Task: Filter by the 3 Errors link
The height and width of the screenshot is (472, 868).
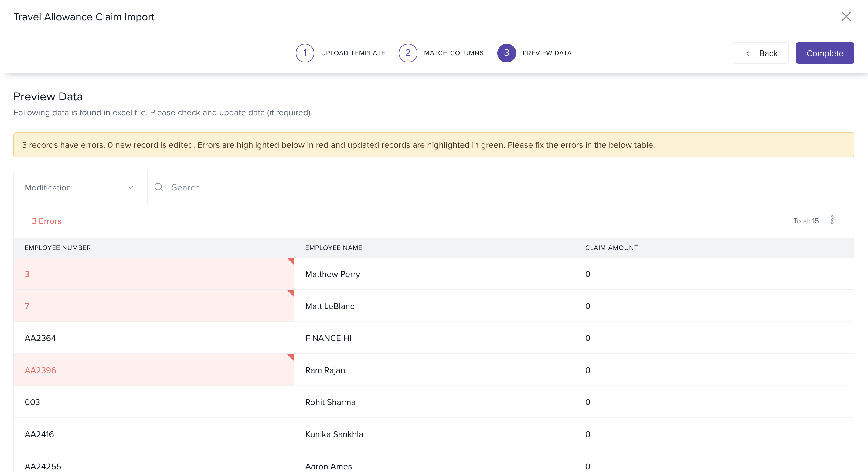Action: (x=46, y=221)
